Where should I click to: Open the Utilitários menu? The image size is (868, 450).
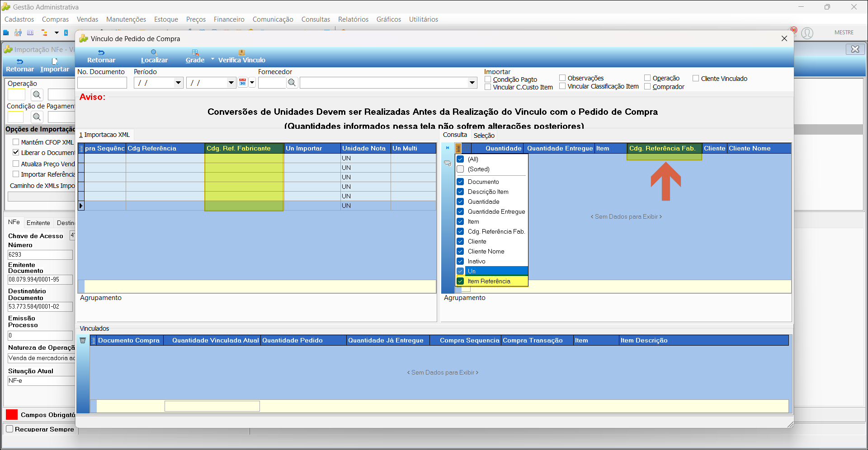tap(423, 19)
